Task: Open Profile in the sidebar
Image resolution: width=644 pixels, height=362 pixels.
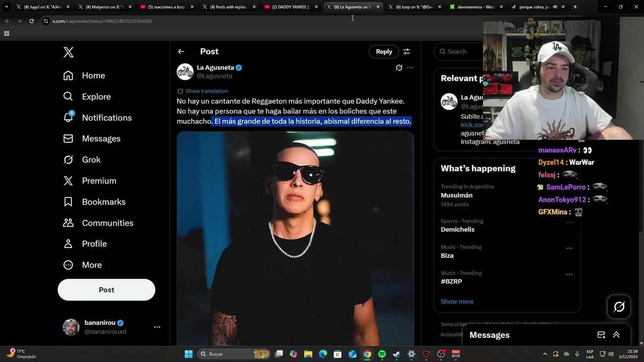Action: (85, 244)
